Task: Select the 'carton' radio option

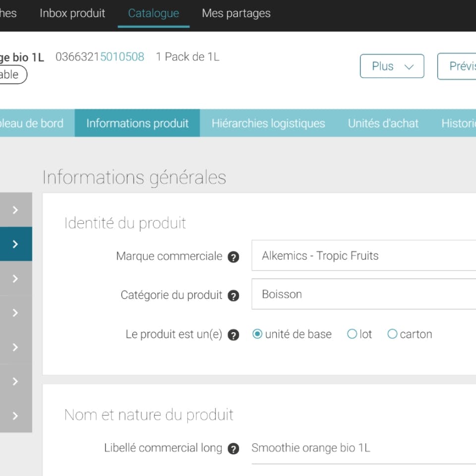Action: (x=392, y=334)
